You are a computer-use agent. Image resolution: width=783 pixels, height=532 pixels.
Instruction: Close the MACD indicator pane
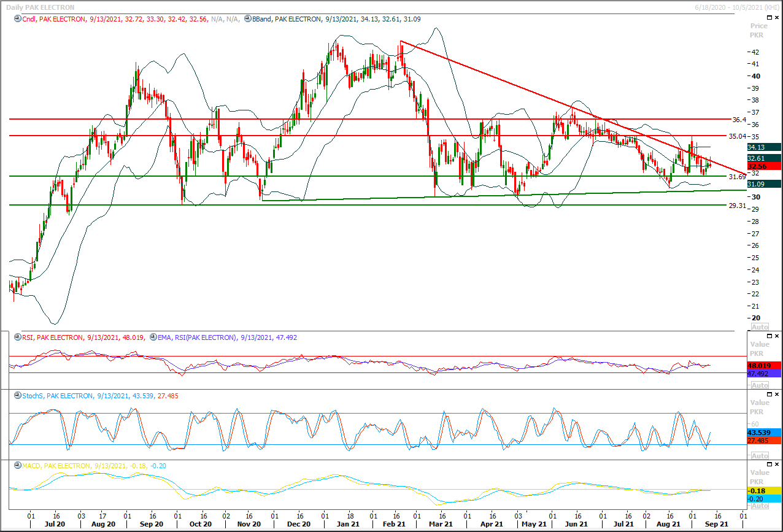[x=777, y=465]
